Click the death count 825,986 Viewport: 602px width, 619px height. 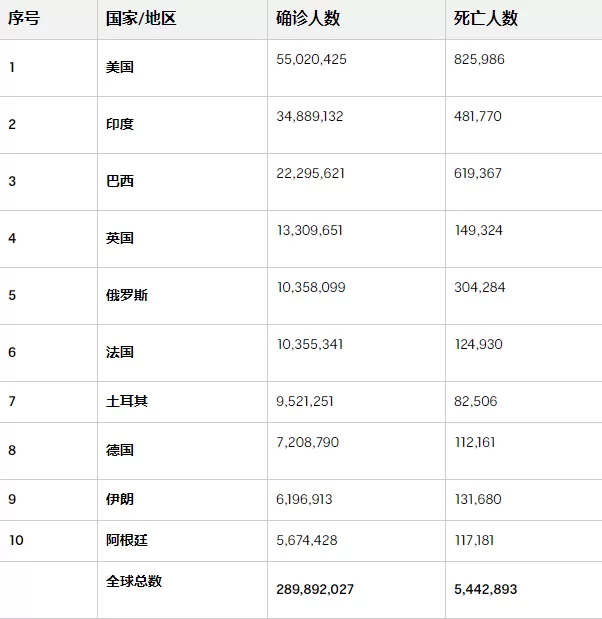(479, 59)
